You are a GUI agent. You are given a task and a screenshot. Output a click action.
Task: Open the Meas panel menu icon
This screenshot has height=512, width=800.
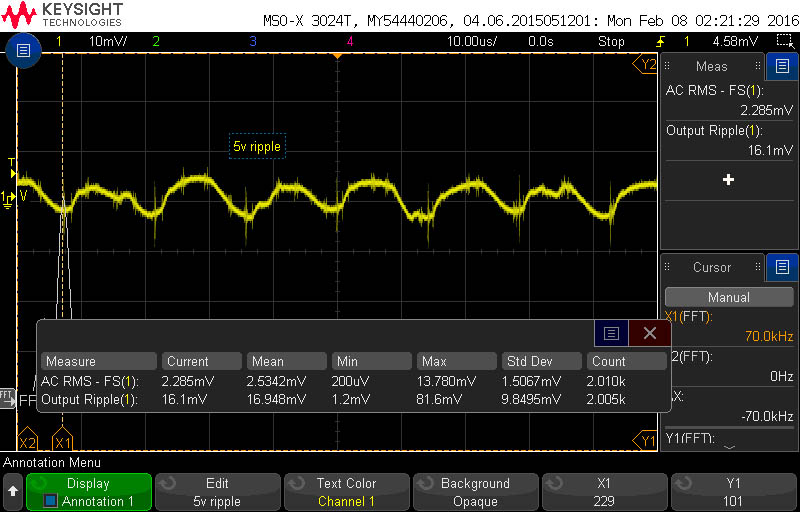pyautogui.click(x=782, y=66)
